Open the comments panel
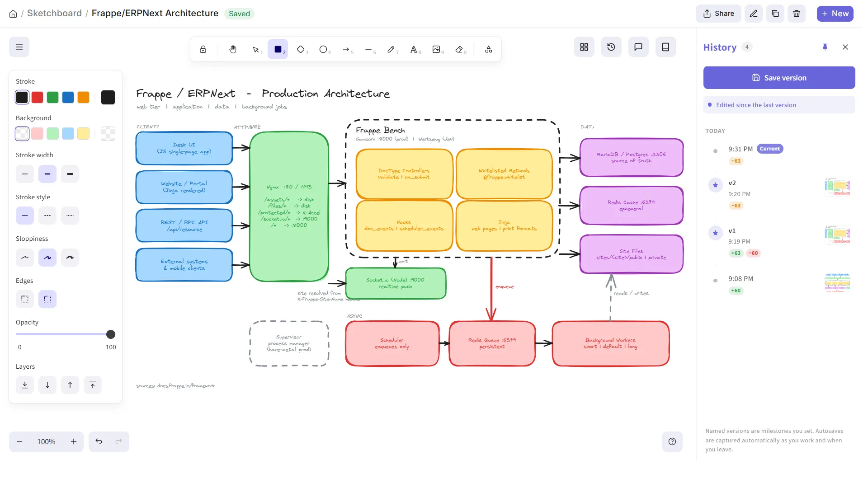868x488 pixels. pyautogui.click(x=638, y=47)
